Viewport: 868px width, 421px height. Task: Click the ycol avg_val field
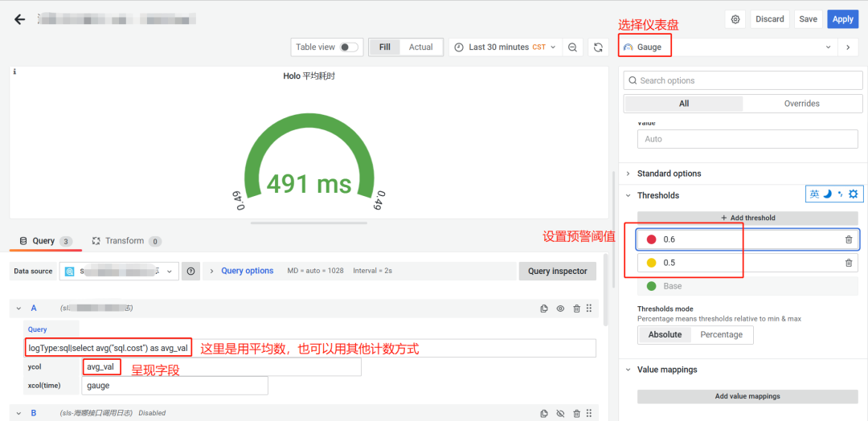222,367
